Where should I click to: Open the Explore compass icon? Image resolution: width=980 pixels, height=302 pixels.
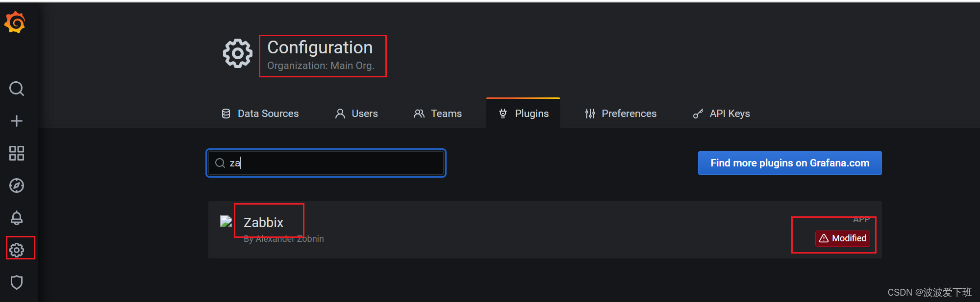pos(17,186)
